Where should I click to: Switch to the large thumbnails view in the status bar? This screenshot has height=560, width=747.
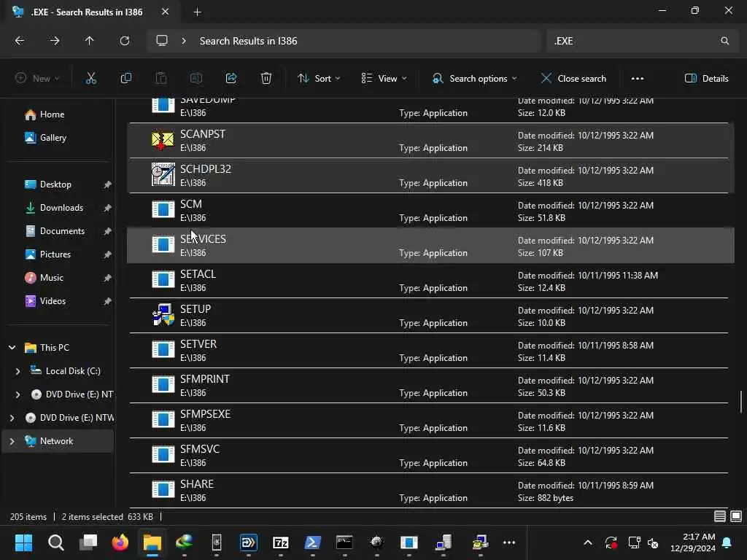(736, 516)
